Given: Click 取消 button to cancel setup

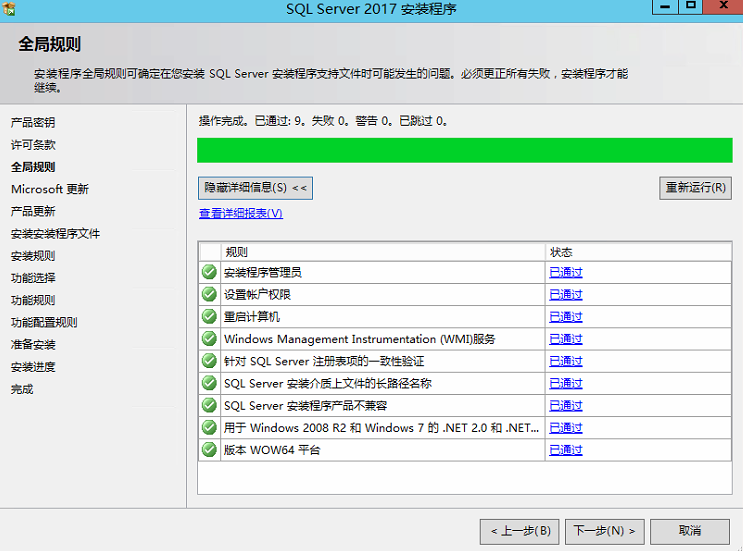Looking at the screenshot, I should point(689,532).
